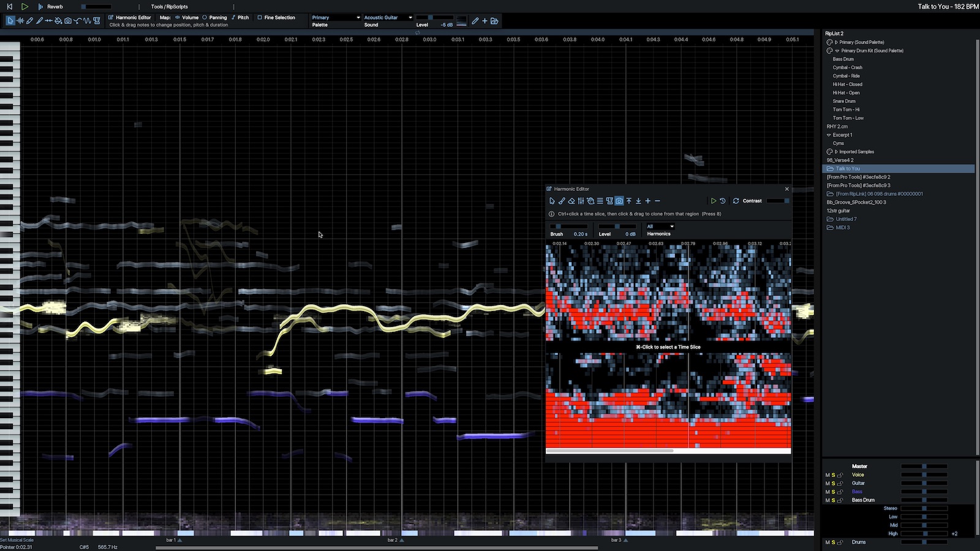980x551 pixels.
Task: Adjust the Contrast slider in Harmonic Editor
Action: pos(777,200)
